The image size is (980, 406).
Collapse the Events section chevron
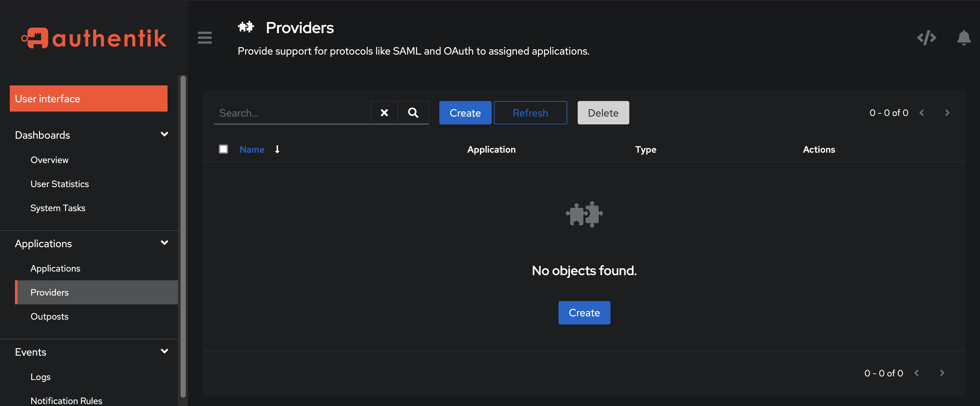tap(164, 351)
